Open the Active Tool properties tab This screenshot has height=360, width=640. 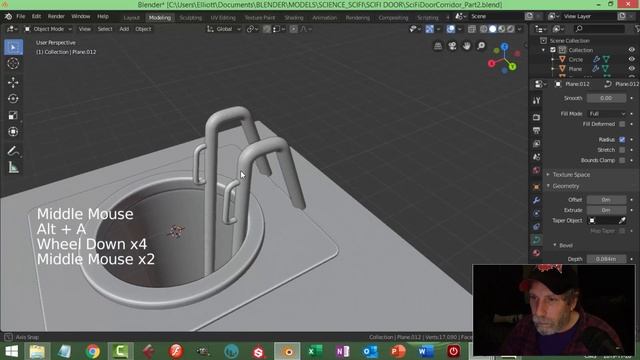click(x=536, y=100)
